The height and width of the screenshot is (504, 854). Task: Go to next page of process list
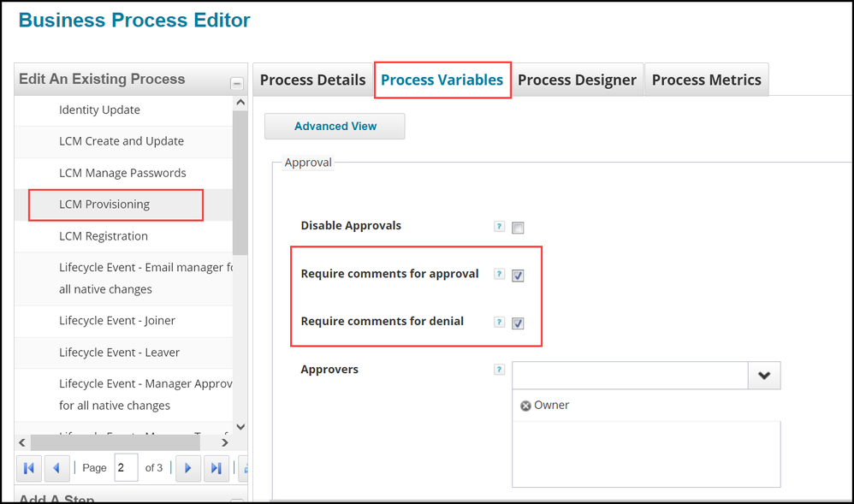tap(187, 468)
